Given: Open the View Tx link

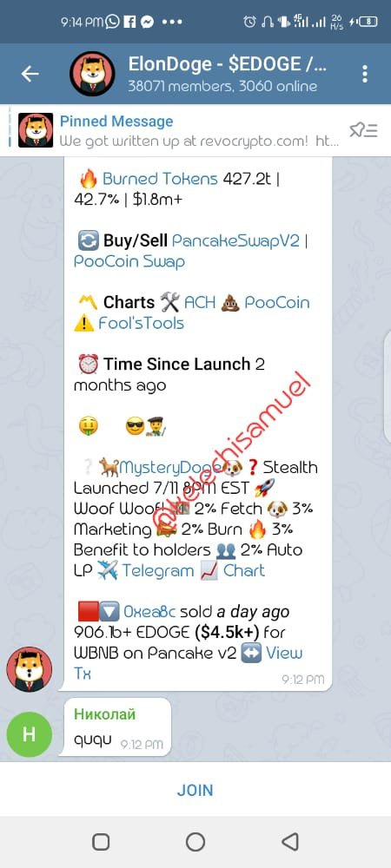Looking at the screenshot, I should point(189,663).
